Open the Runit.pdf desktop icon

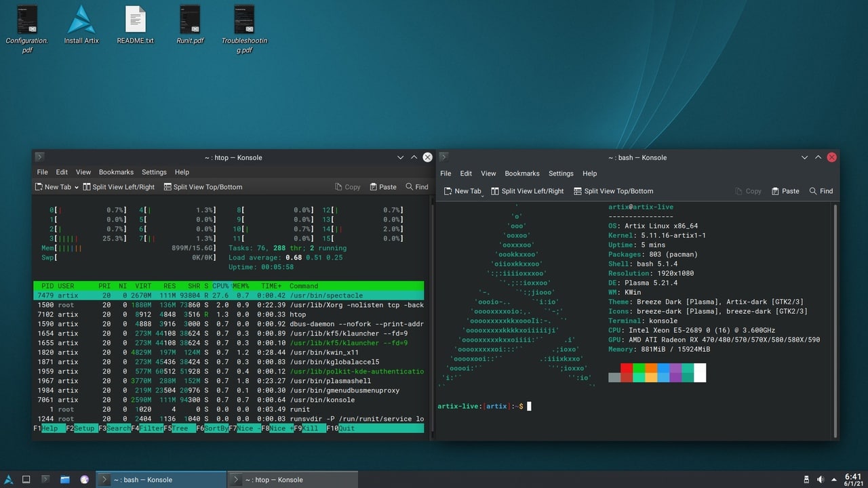pyautogui.click(x=190, y=26)
